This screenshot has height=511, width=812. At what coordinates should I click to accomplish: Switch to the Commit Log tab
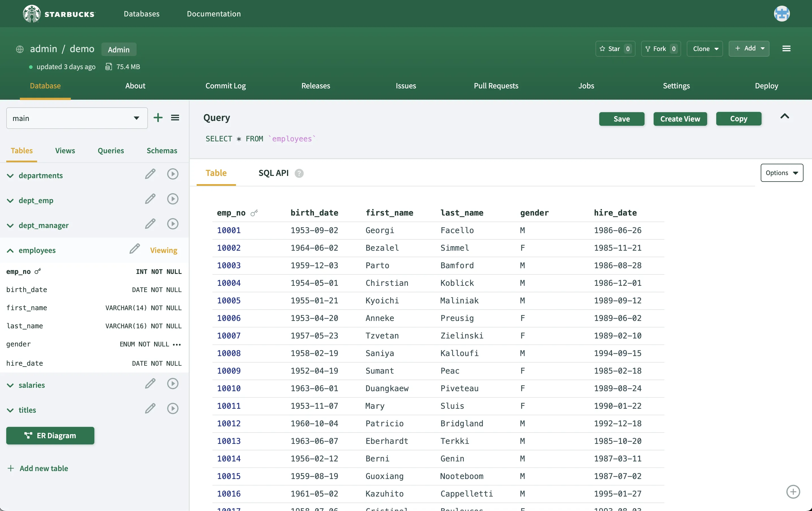coord(225,86)
